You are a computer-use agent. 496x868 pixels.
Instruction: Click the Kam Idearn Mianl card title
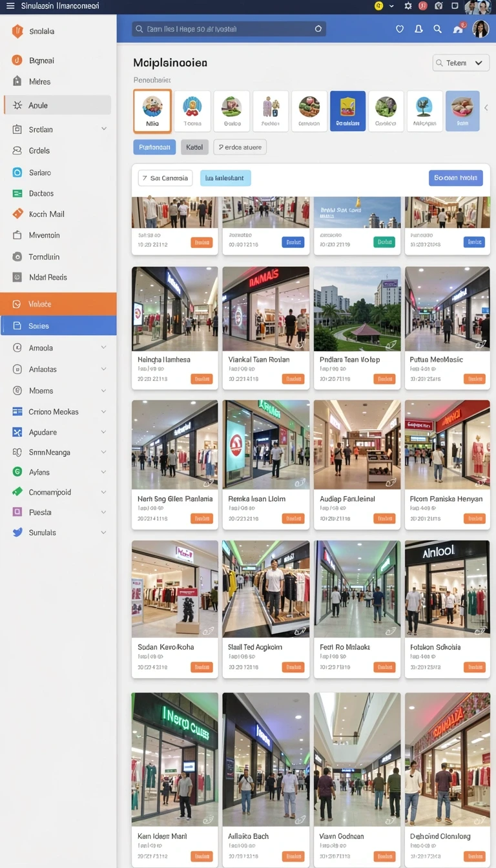(162, 836)
